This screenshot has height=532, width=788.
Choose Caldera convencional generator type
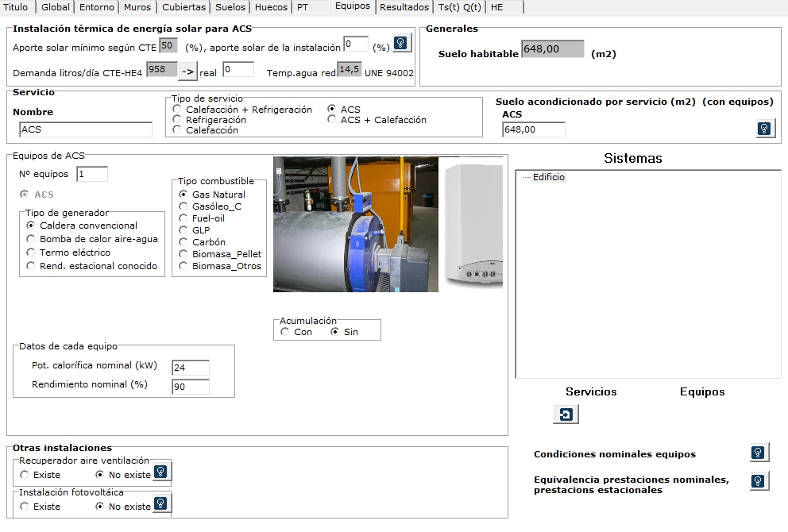point(82,226)
